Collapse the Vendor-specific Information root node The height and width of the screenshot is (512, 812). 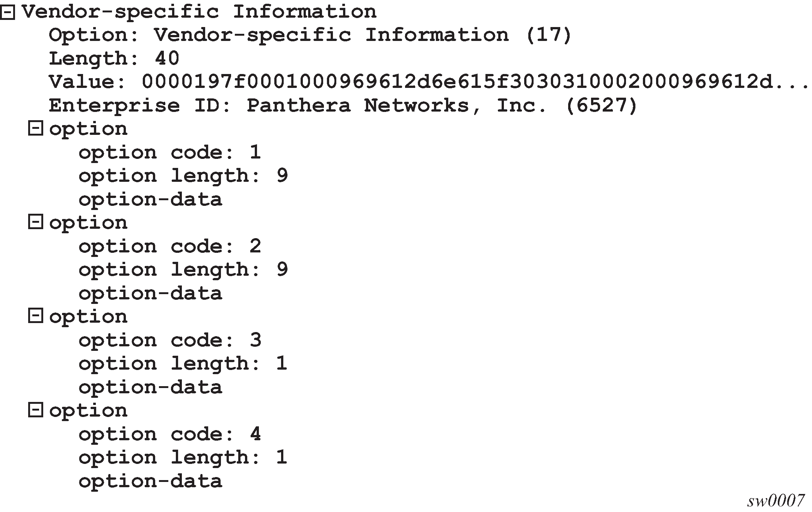[x=8, y=13]
